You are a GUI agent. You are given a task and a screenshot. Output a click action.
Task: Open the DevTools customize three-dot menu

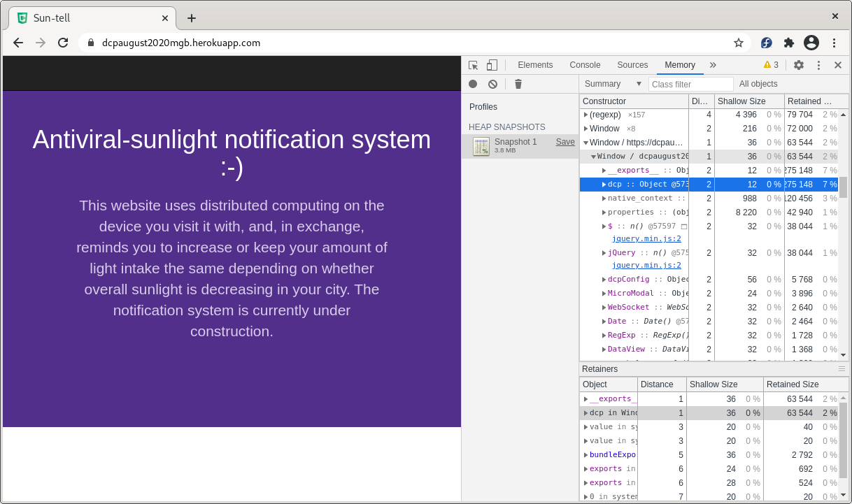[x=818, y=65]
